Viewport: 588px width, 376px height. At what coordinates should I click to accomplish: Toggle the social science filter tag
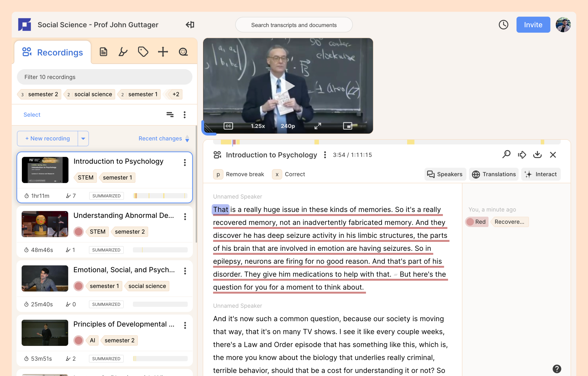(x=89, y=94)
